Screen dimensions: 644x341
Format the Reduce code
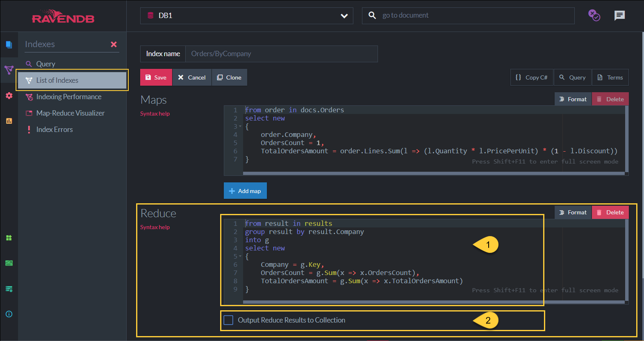(x=573, y=212)
